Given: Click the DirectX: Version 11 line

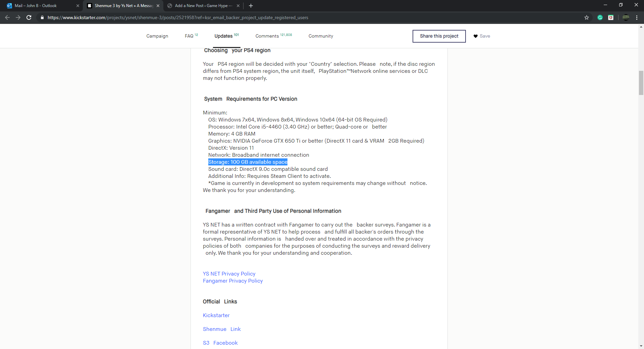Looking at the screenshot, I should [x=231, y=148].
